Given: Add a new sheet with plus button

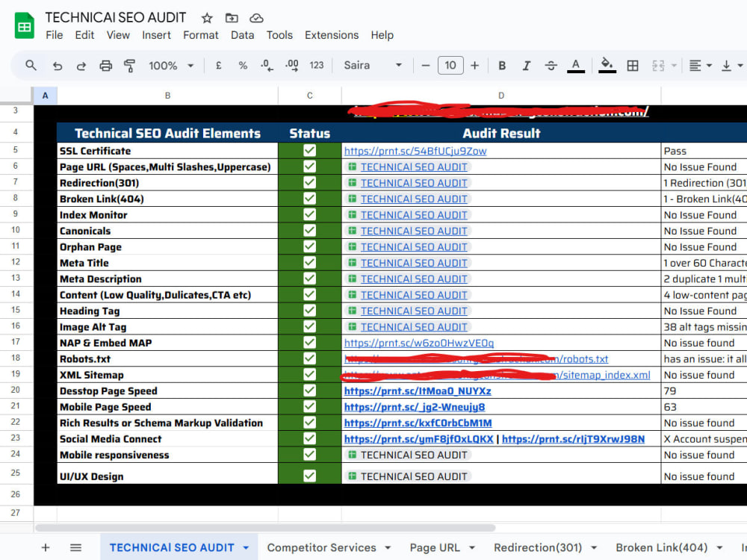Looking at the screenshot, I should click(x=46, y=547).
